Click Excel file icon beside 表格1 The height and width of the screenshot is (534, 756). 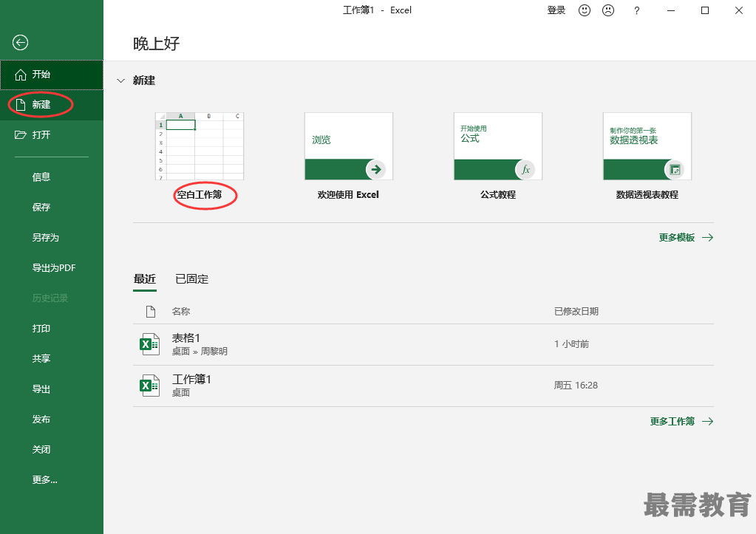(x=149, y=344)
